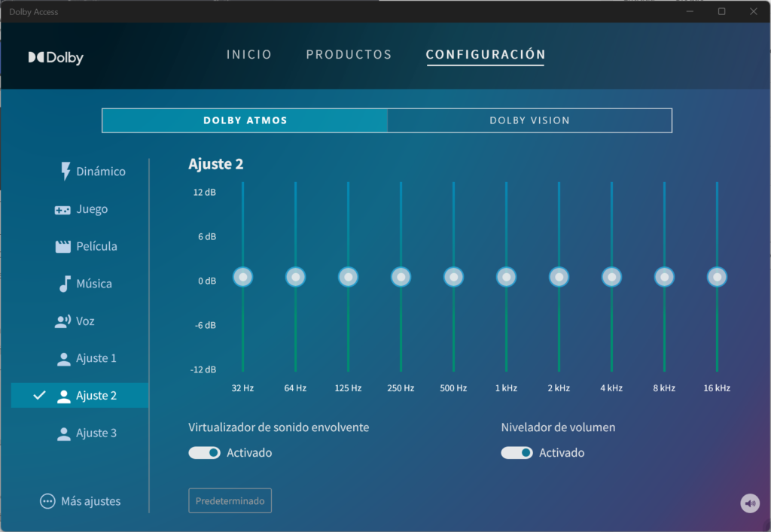The image size is (771, 532).
Task: Click the Ajuste 1 user icon
Action: click(63, 359)
